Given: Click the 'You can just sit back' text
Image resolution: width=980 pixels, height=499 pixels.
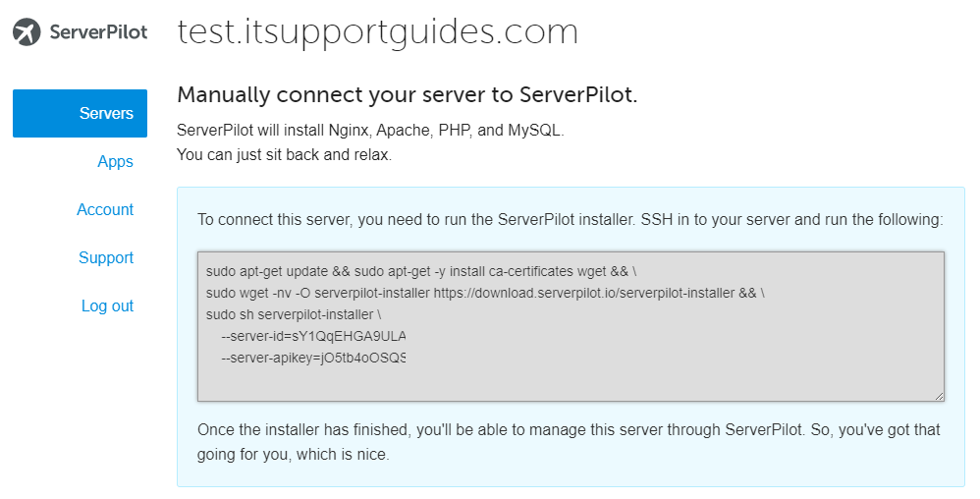Looking at the screenshot, I should coord(284,154).
